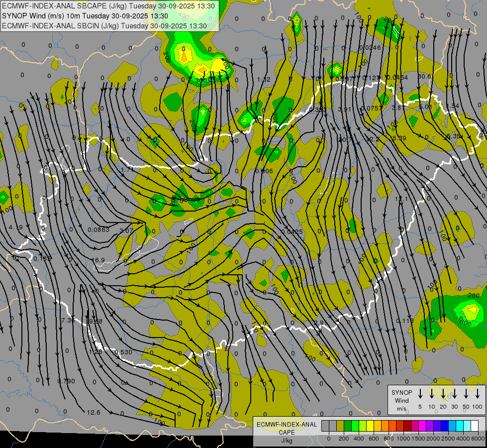
Task: Click the 'SYNOP Wind m/s' legend label
Action: [x=401, y=400]
